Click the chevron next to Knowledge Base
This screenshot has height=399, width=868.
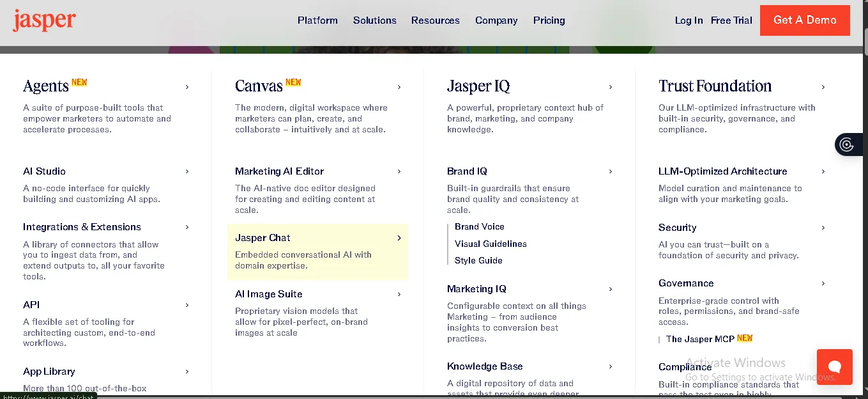click(611, 366)
